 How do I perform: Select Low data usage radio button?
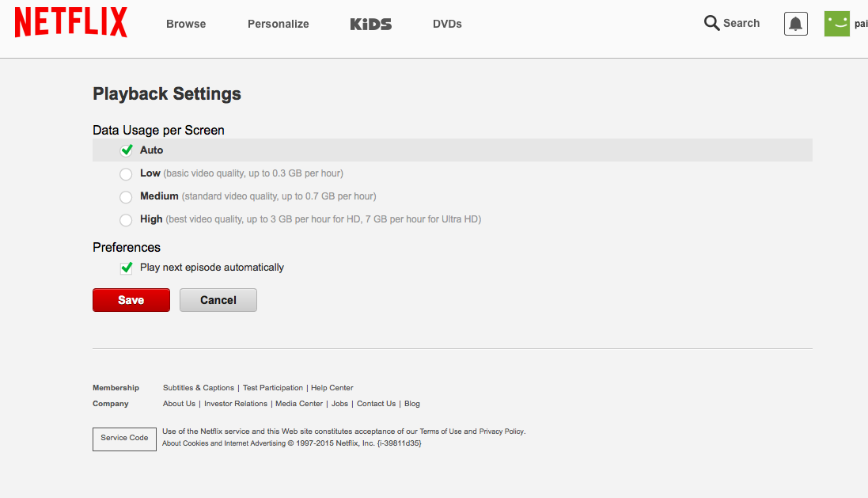coord(126,173)
